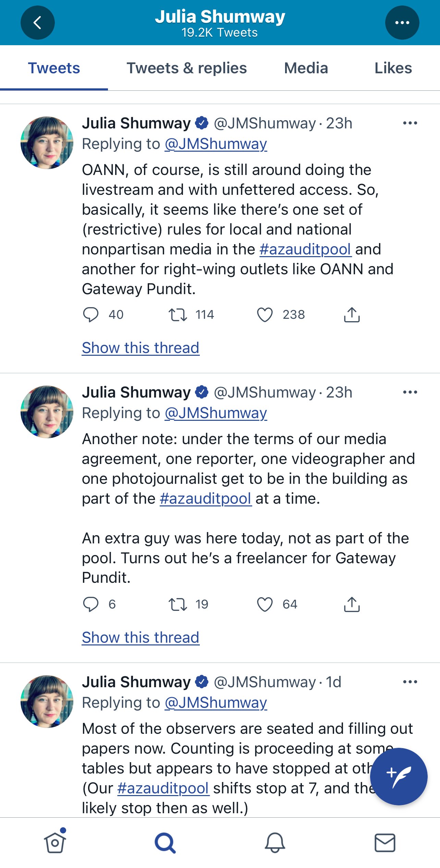Image resolution: width=440 pixels, height=868 pixels.
Task: Open Notifications bell in bottom bar
Action: pos(275,843)
